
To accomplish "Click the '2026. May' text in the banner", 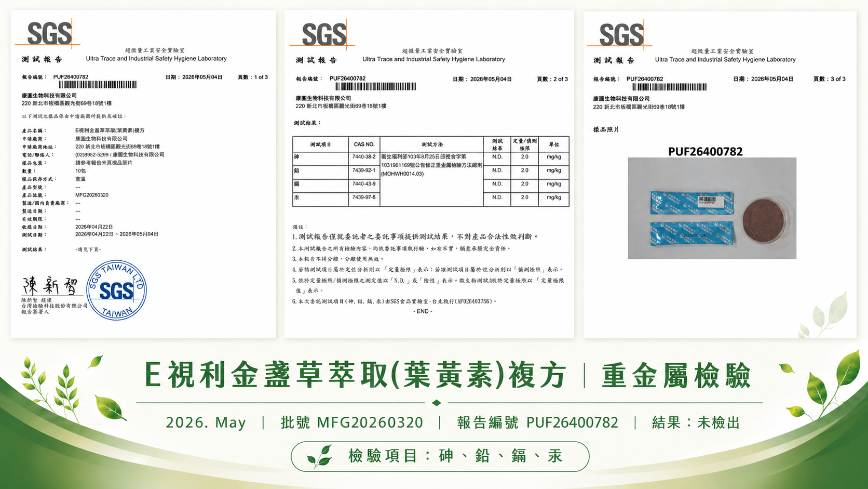I will [206, 422].
